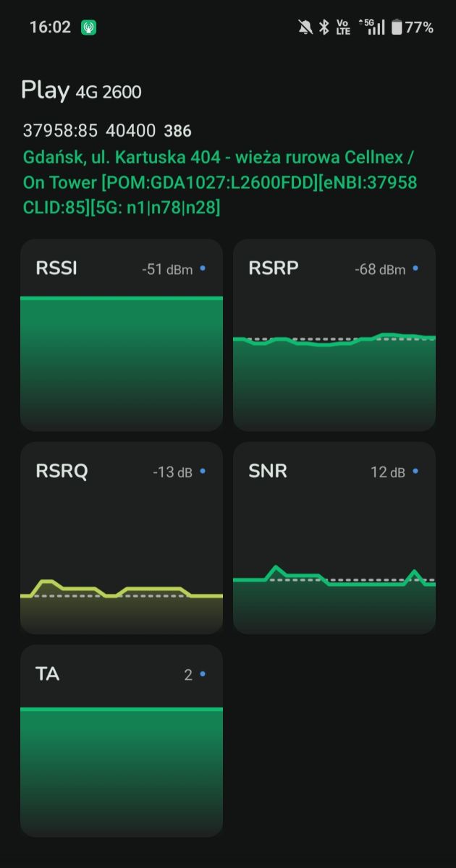This screenshot has height=868, width=456.
Task: Tap the 4G 2600 band label
Action: (x=109, y=92)
